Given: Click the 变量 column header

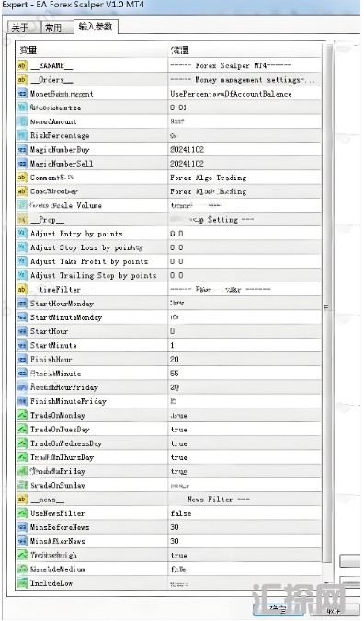Looking at the screenshot, I should point(92,51).
